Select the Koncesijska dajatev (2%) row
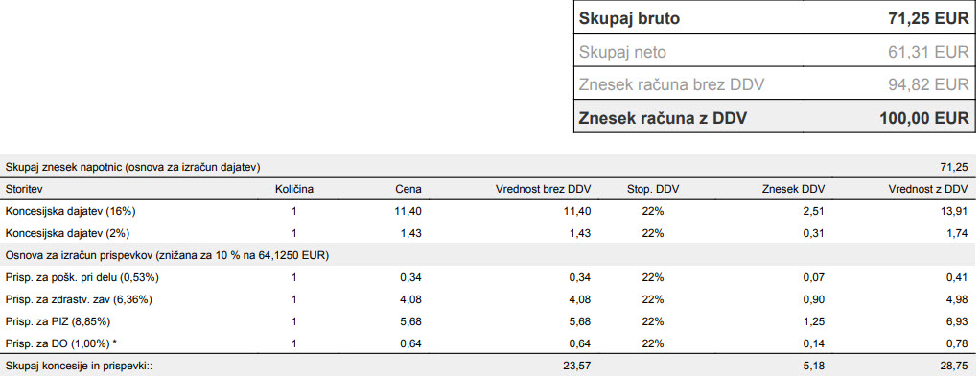The height and width of the screenshot is (379, 980). click(x=487, y=232)
